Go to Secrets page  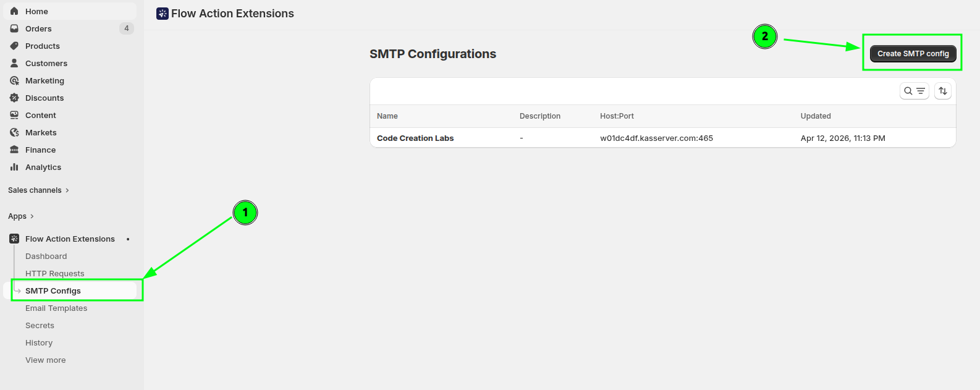pos(40,326)
